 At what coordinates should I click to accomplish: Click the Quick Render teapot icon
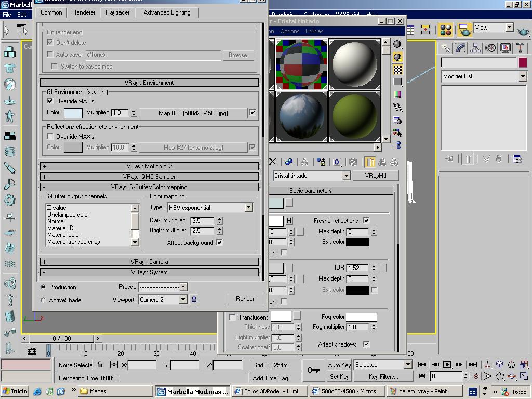click(523, 32)
